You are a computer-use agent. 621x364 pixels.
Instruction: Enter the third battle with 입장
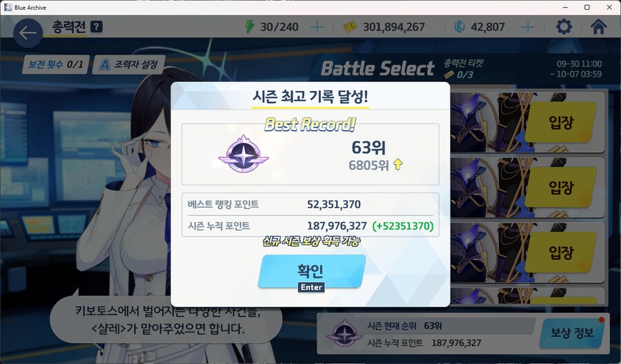tap(561, 252)
